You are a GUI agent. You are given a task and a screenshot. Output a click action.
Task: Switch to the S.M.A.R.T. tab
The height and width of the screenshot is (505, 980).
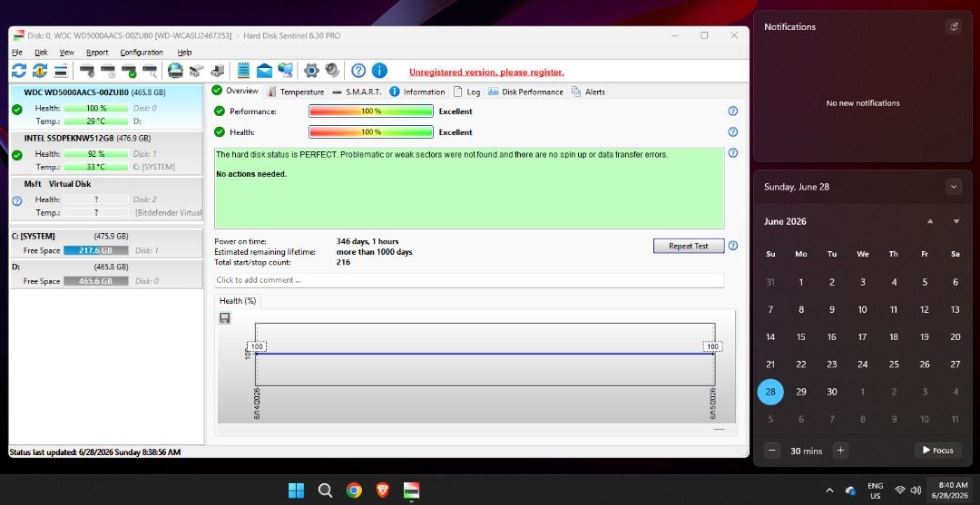[x=357, y=92]
